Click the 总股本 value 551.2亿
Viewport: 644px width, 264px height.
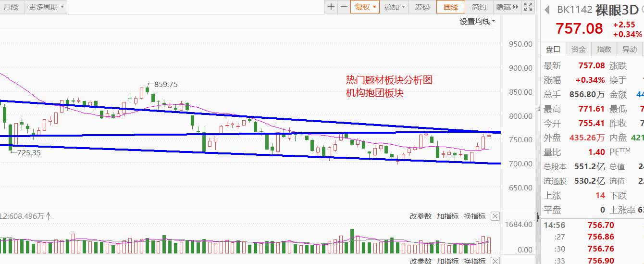coord(590,167)
